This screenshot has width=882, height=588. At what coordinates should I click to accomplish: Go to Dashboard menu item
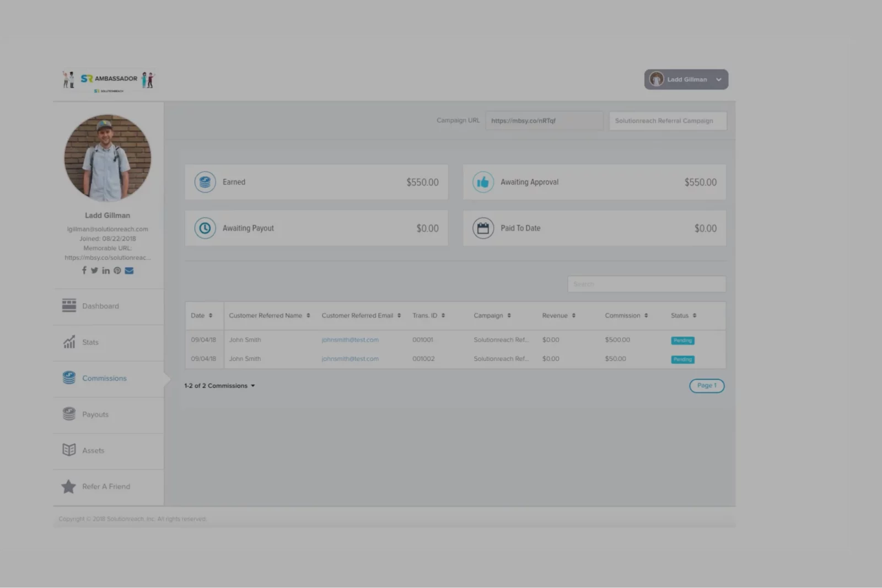click(109, 306)
